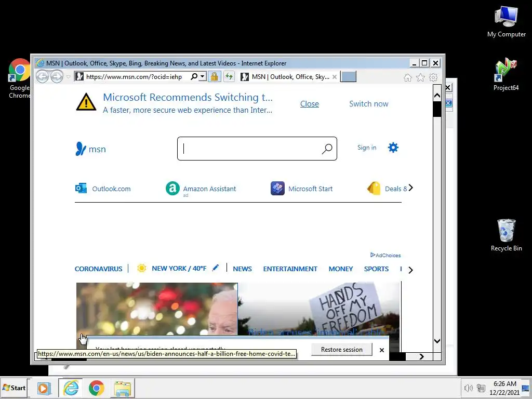Open the NEWS section
The image size is (532, 399).
pyautogui.click(x=242, y=269)
